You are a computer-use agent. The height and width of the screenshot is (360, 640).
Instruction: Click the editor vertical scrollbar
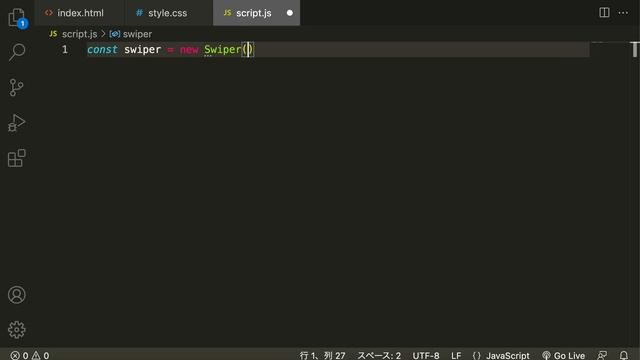click(x=635, y=49)
